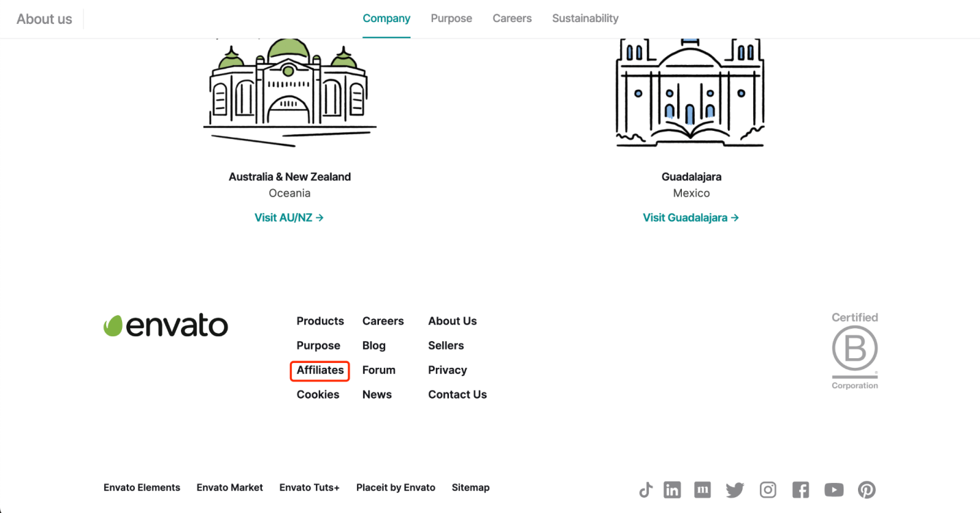Open the Careers tab in header

coord(512,18)
